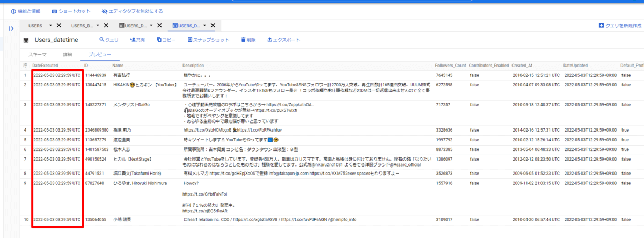
Task: Click the ID column header
Action: tap(86, 66)
